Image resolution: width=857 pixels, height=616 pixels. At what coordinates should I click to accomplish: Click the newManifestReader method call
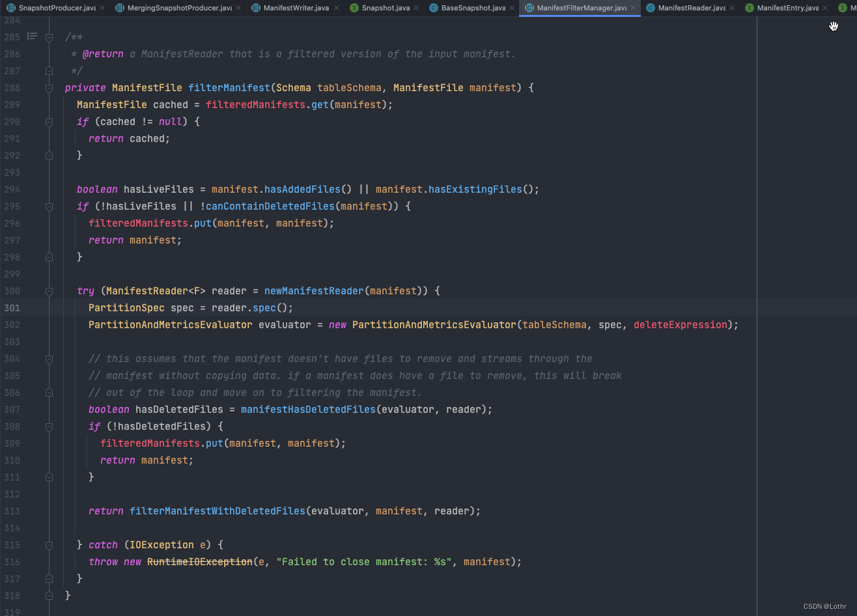pos(314,291)
